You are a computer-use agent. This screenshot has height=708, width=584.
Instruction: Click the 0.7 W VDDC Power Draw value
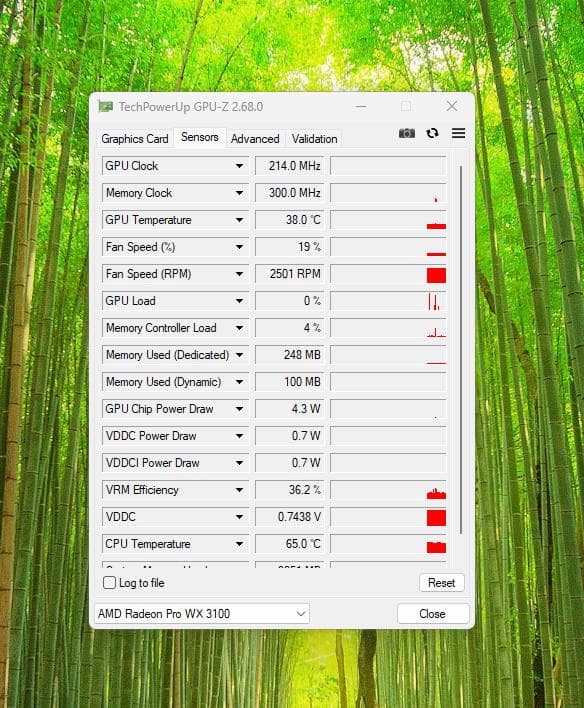tap(290, 436)
